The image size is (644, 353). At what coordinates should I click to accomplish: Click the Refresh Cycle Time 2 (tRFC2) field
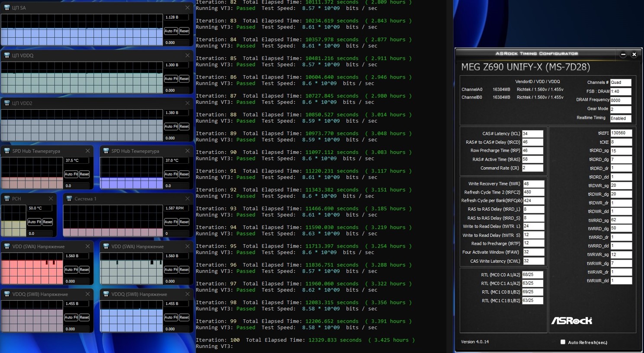pos(534,192)
